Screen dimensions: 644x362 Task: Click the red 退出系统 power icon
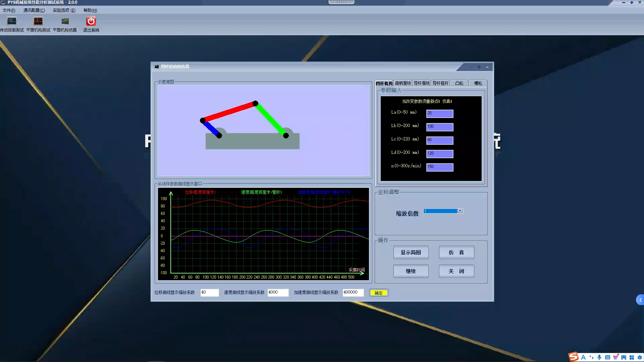tap(91, 21)
